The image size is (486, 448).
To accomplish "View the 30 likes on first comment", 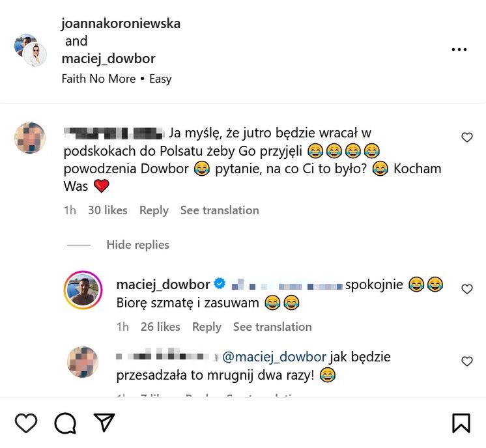I will [107, 210].
